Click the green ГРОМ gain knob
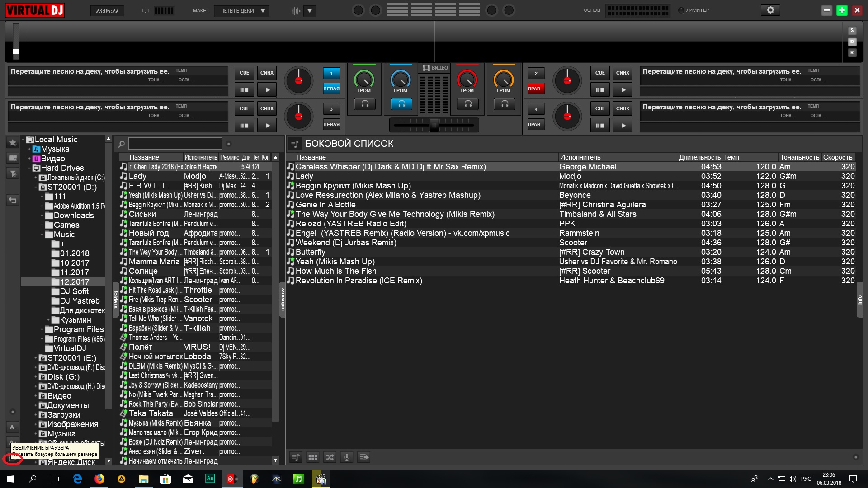 click(364, 80)
